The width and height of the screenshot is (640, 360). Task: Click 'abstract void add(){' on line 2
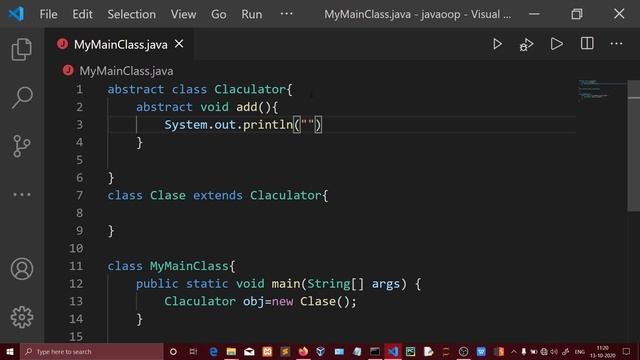pyautogui.click(x=207, y=107)
